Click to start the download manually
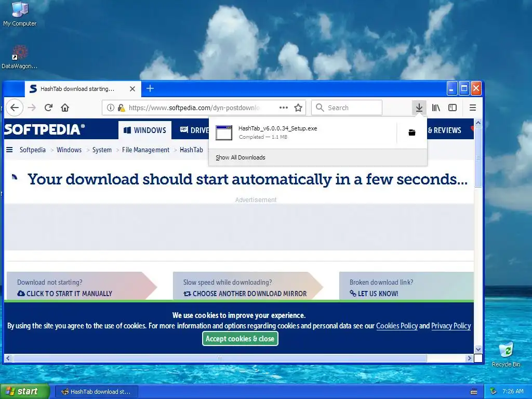The image size is (532, 399). (x=65, y=294)
